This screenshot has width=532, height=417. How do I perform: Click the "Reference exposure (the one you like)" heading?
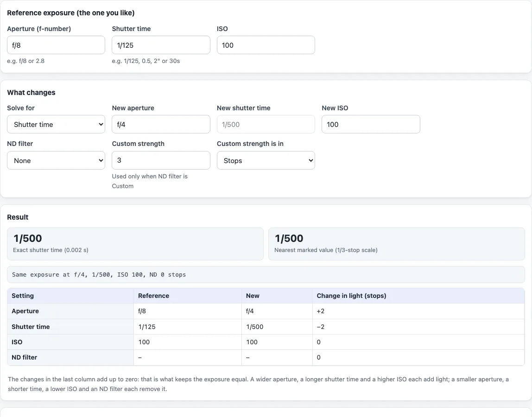tap(71, 13)
